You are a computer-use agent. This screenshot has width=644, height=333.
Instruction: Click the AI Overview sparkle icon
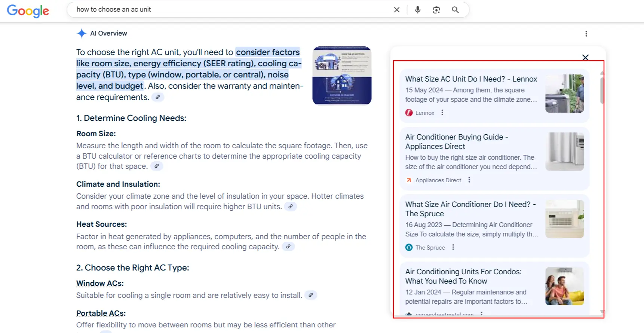81,33
